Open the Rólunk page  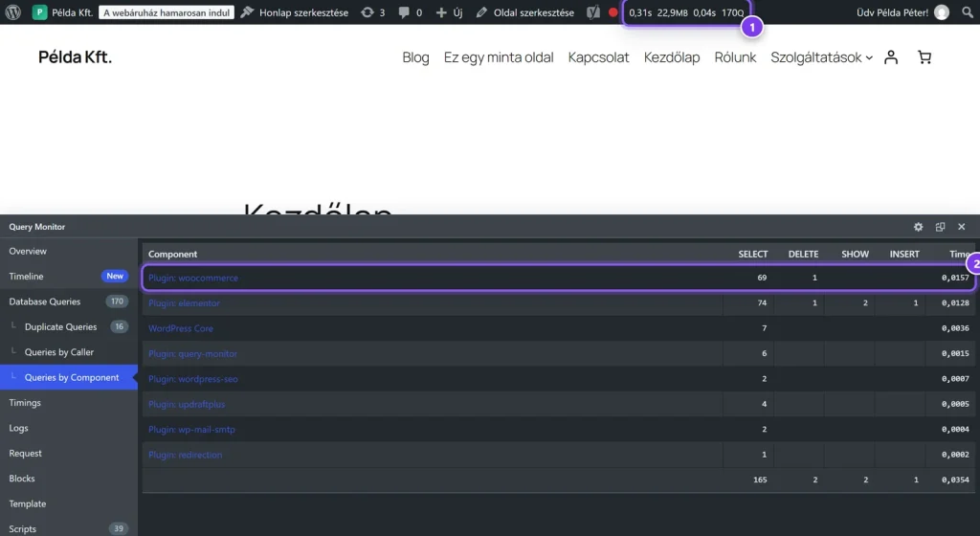[x=735, y=57]
